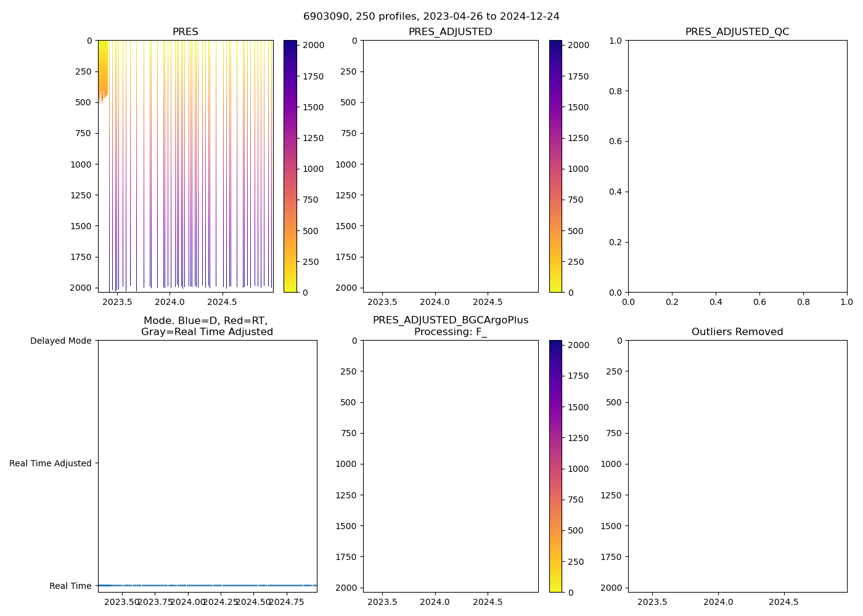Click the Real Time Adjusted axis label
863x616 pixels.
pos(51,463)
